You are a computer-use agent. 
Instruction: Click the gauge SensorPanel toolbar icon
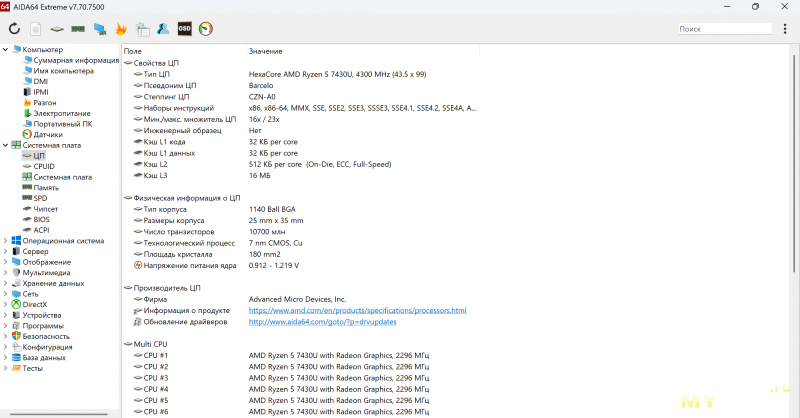tap(206, 29)
